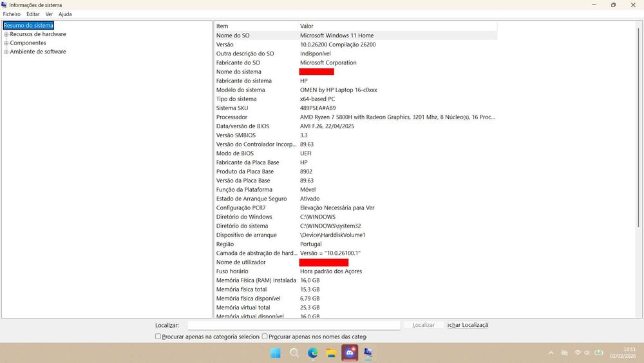Viewport: 644px width, 363px height.
Task: Click the OMEN by HP Laptop 16-c0xxx value
Action: 339,90
